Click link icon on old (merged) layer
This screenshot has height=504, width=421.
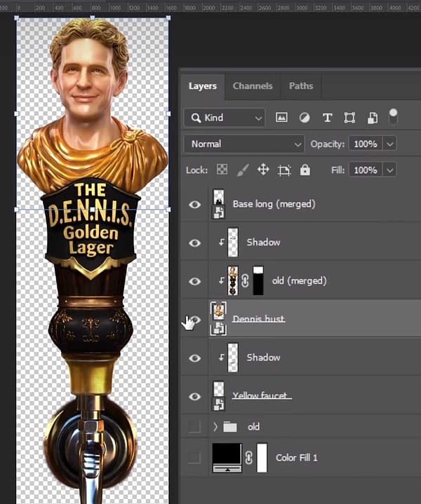246,281
